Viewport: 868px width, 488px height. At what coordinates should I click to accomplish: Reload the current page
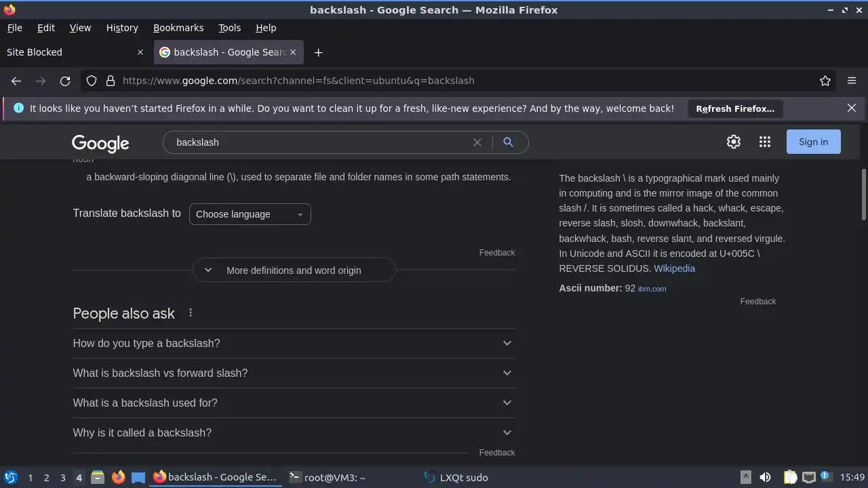pos(65,81)
